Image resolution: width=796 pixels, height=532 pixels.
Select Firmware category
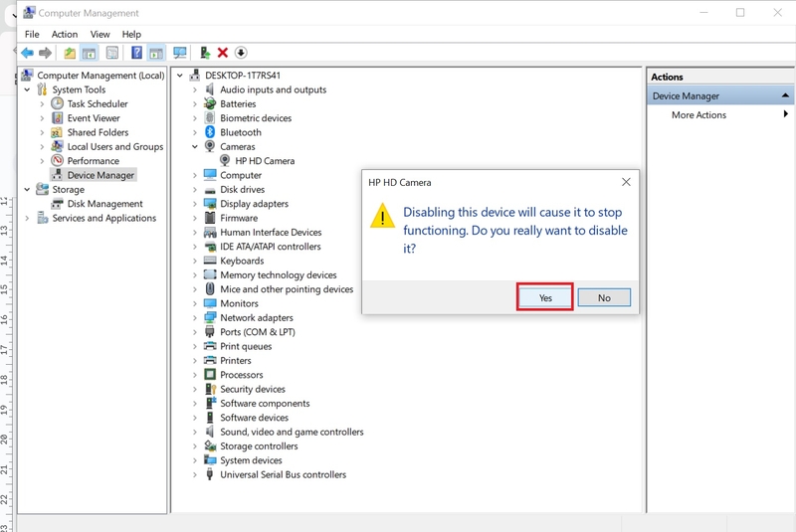tap(239, 218)
